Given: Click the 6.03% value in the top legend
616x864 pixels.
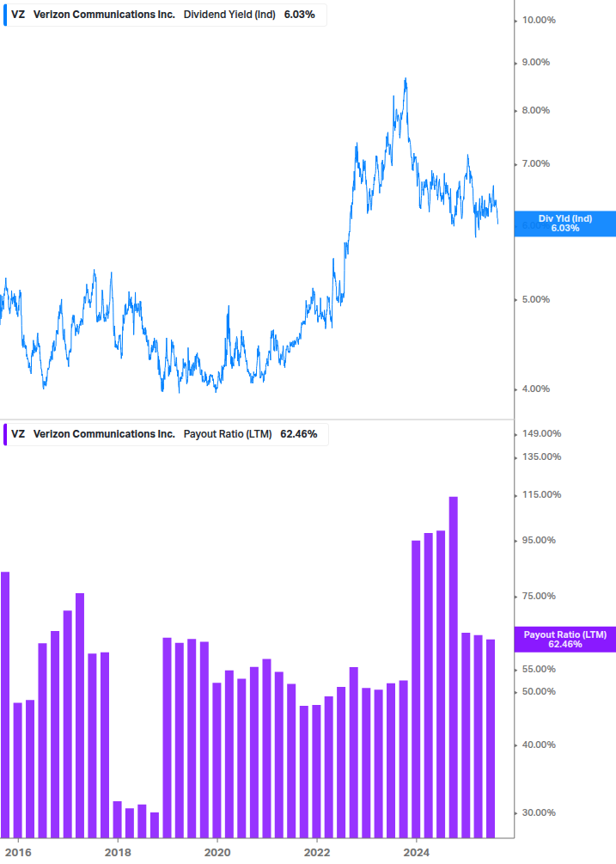Looking at the screenshot, I should tap(300, 15).
